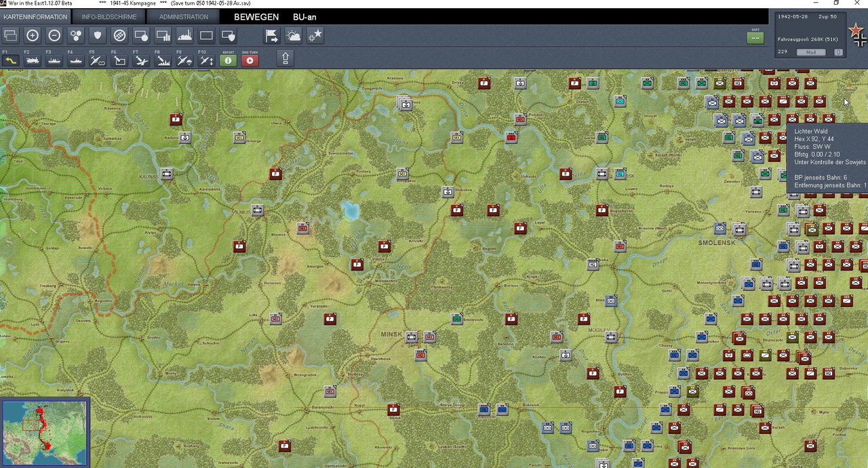This screenshot has height=468, width=868.
Task: Click the Minsk city label on the map
Action: [x=391, y=335]
